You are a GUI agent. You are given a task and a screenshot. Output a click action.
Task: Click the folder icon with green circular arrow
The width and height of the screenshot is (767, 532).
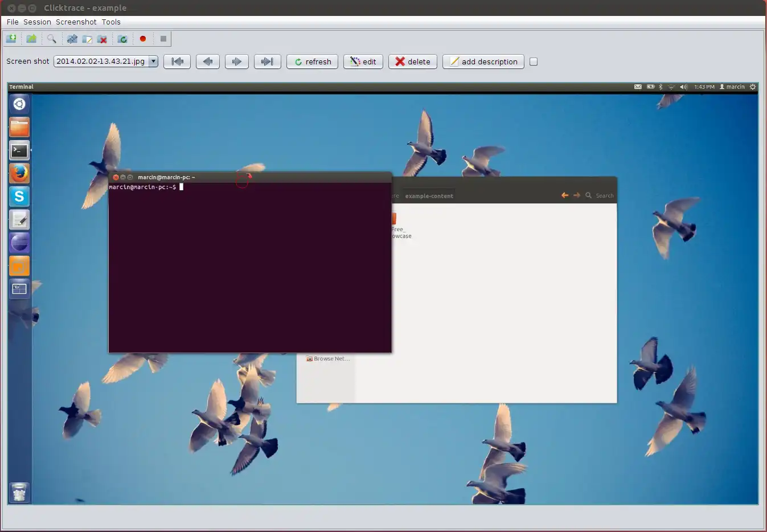click(x=122, y=39)
